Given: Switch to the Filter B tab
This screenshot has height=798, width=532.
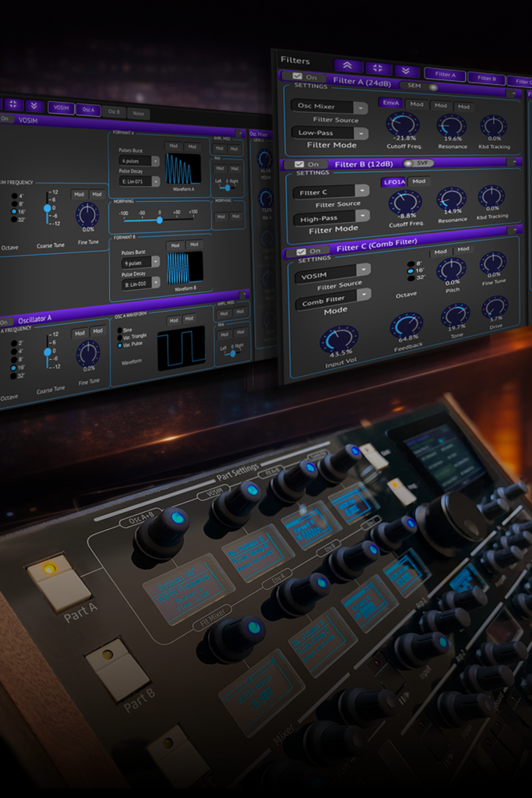Looking at the screenshot, I should tap(486, 78).
